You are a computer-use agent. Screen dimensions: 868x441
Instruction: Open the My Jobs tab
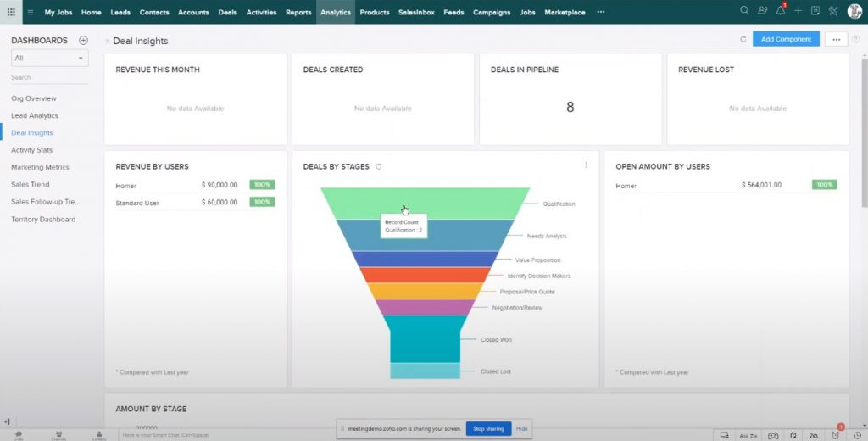coord(58,12)
